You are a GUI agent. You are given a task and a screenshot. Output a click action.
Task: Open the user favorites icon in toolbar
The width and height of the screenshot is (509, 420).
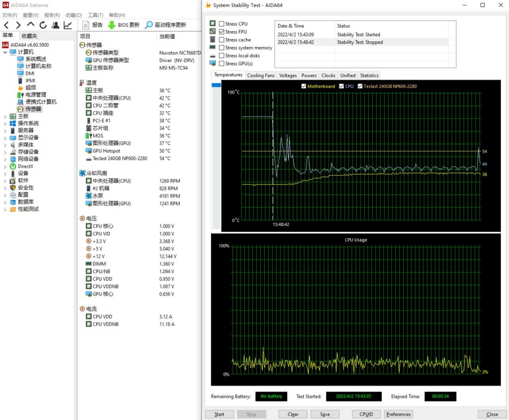[56, 25]
